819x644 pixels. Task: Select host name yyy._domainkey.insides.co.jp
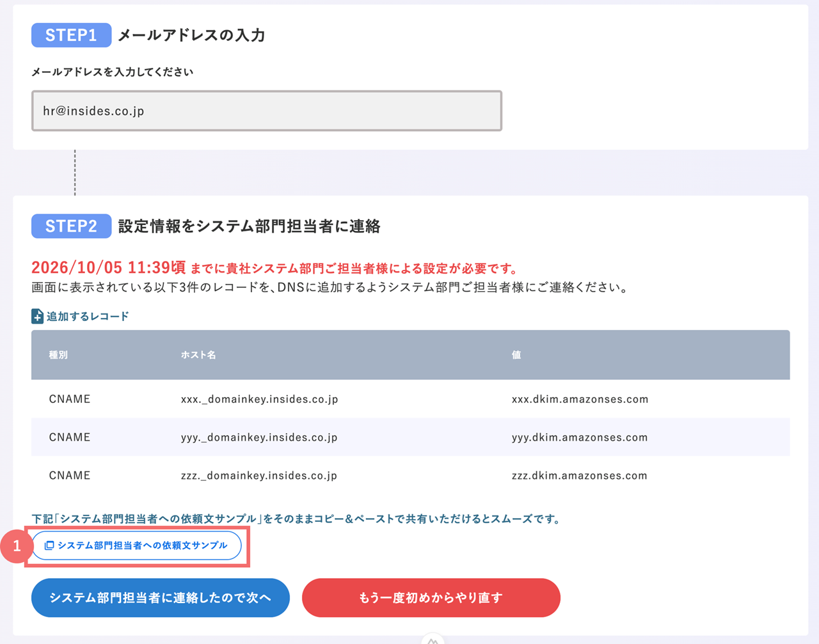pyautogui.click(x=259, y=437)
